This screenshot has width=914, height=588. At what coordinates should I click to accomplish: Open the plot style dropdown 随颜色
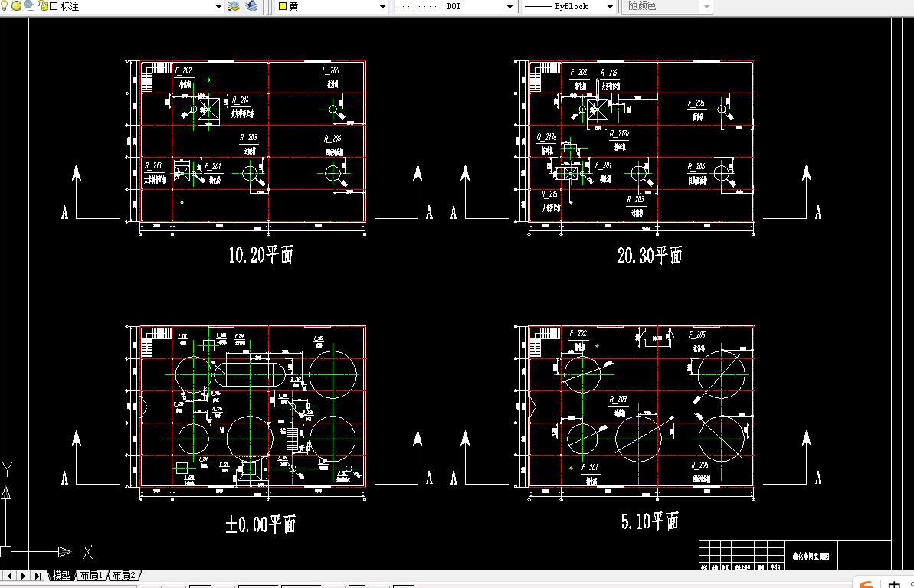[706, 6]
